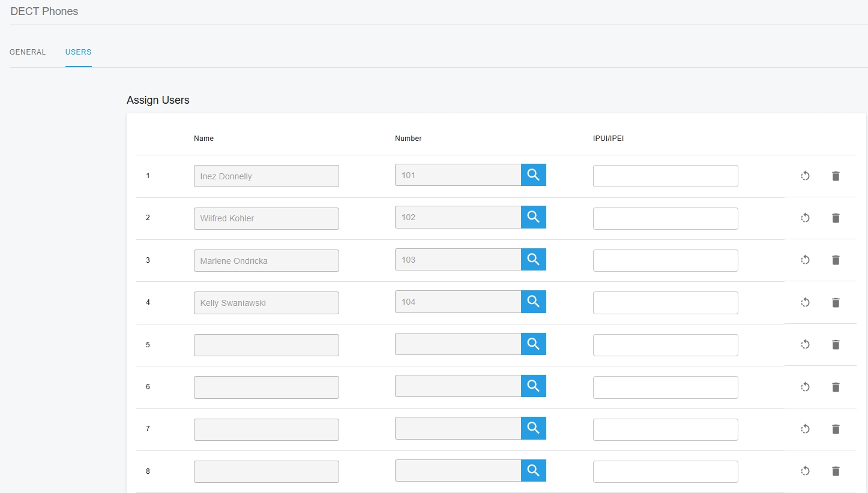Select the Number field showing 103
Screen dimensions: 868x493
[x=457, y=260]
